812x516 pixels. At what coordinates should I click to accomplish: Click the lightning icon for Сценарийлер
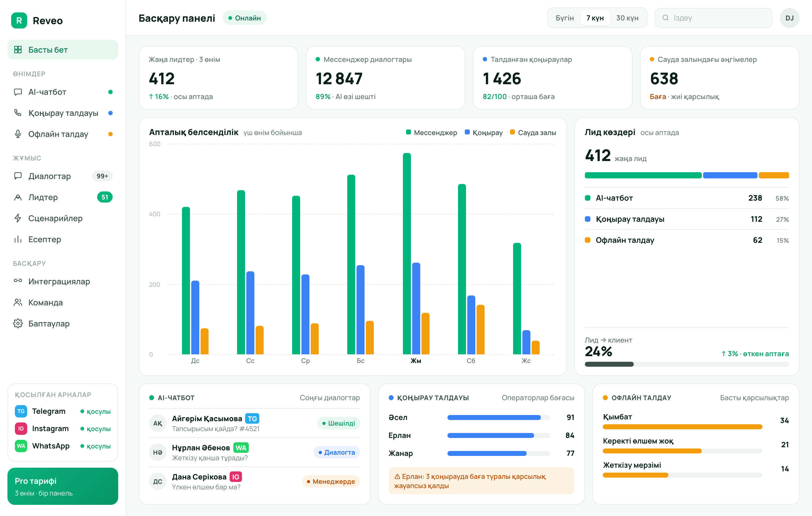[x=18, y=218]
